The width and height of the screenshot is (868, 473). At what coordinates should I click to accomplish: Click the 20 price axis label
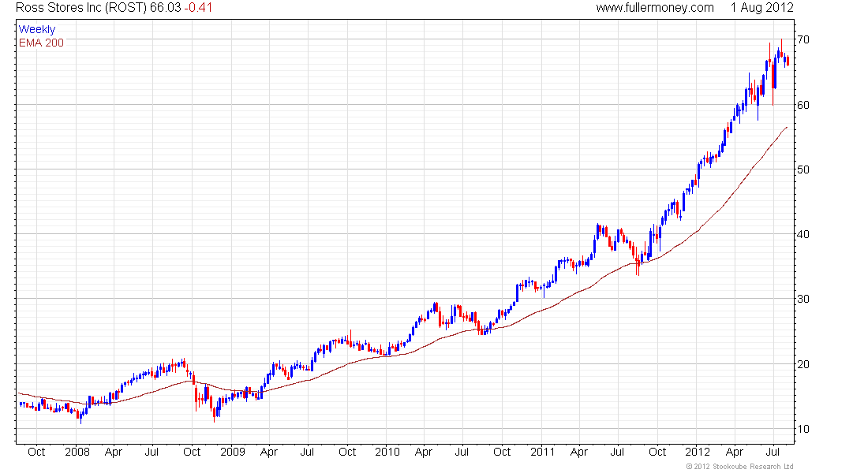pyautogui.click(x=803, y=364)
